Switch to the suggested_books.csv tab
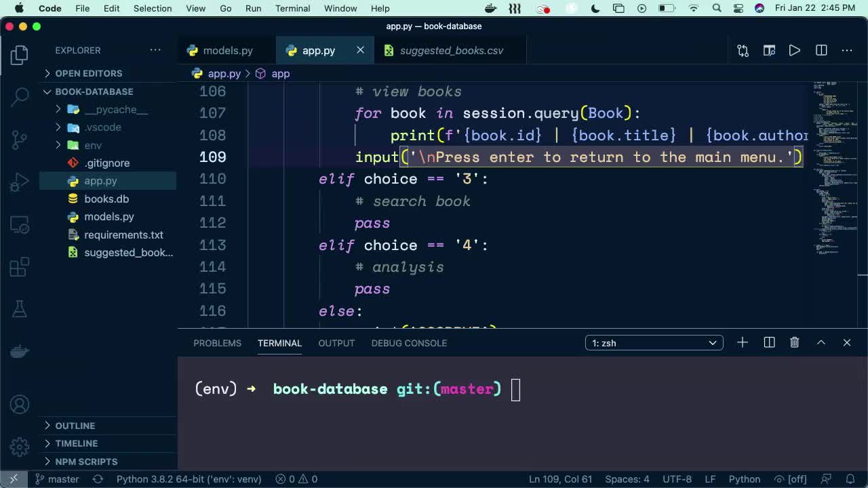This screenshot has width=868, height=488. (451, 50)
